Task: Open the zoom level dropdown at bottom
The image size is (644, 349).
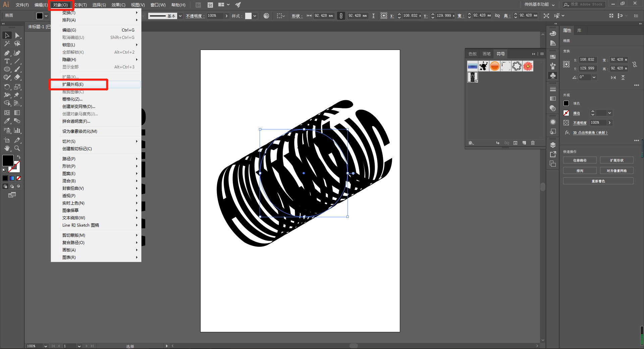Action: pyautogui.click(x=46, y=346)
